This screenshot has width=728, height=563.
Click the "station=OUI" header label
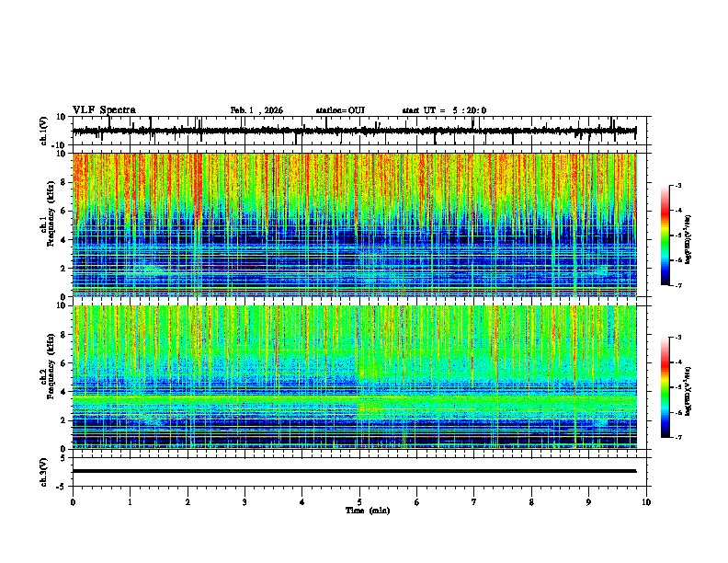click(x=340, y=110)
